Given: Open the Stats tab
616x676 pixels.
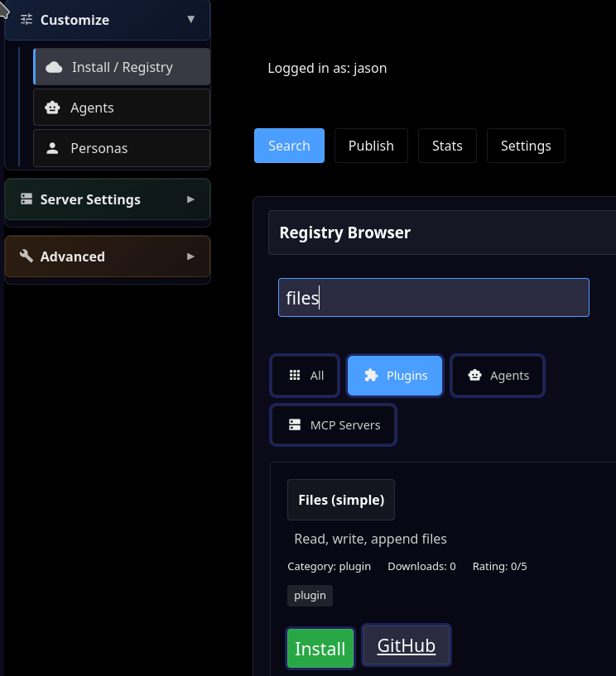Looking at the screenshot, I should (447, 146).
